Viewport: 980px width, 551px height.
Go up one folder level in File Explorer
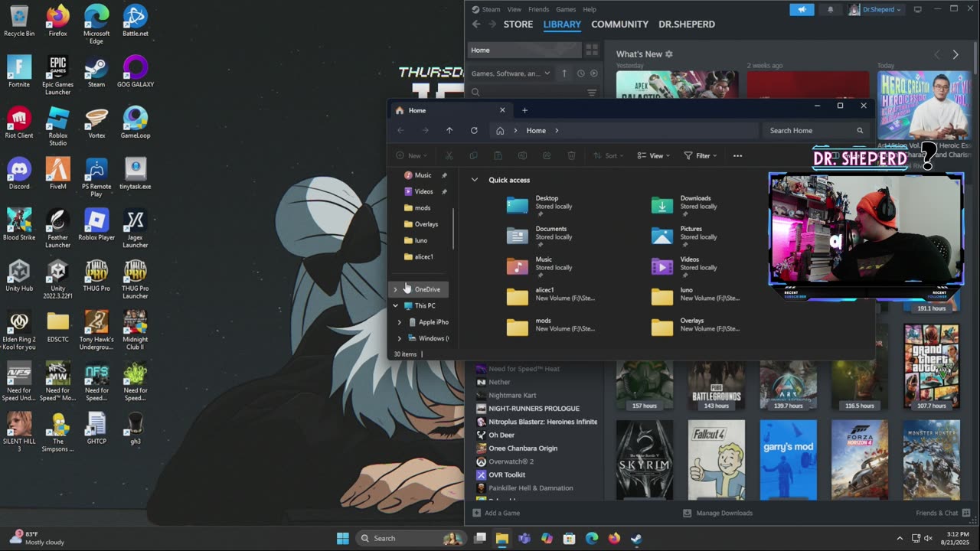coord(449,130)
